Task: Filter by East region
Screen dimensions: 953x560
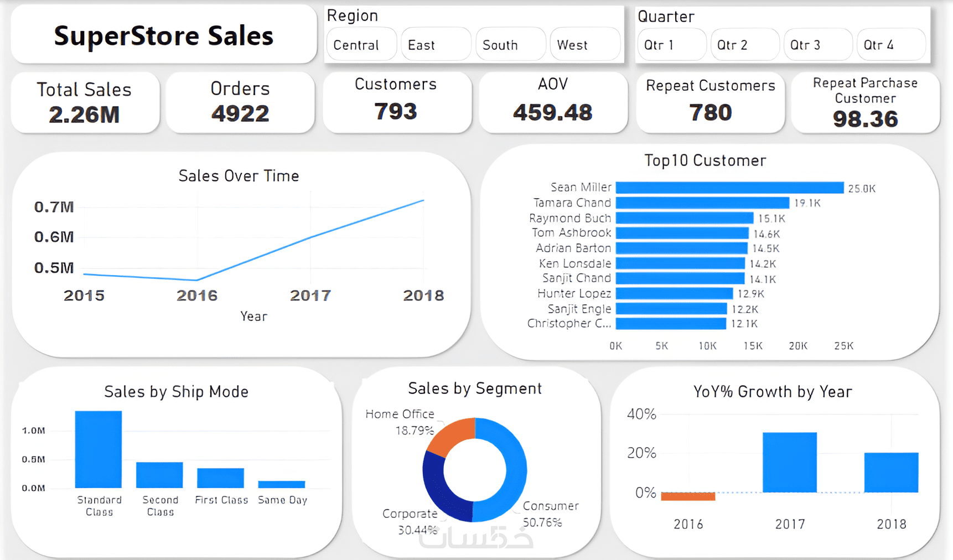Action: [436, 44]
